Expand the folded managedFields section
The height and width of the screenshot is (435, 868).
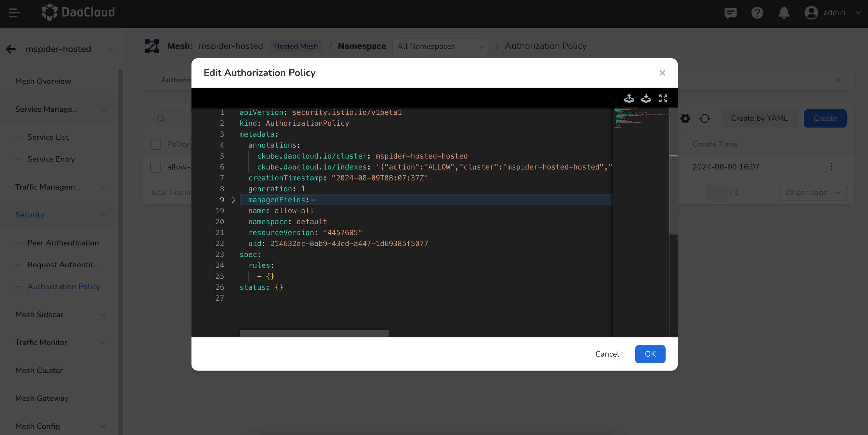point(233,200)
